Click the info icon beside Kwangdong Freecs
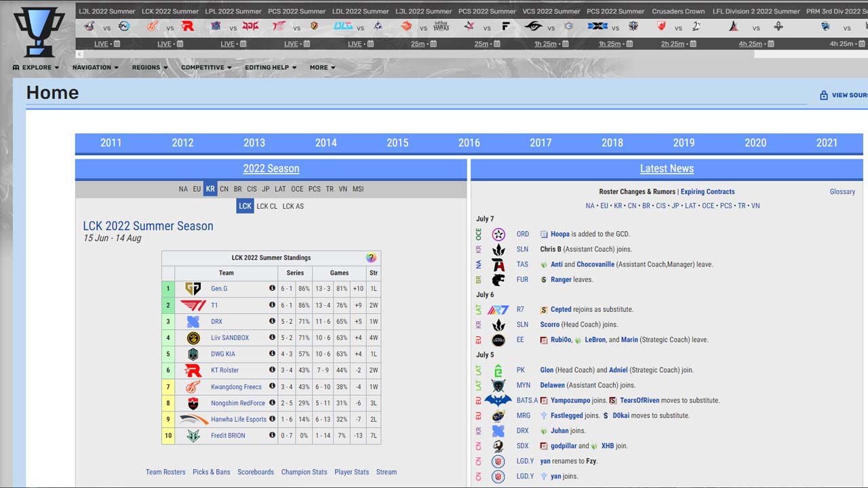This screenshot has height=488, width=868. point(272,386)
